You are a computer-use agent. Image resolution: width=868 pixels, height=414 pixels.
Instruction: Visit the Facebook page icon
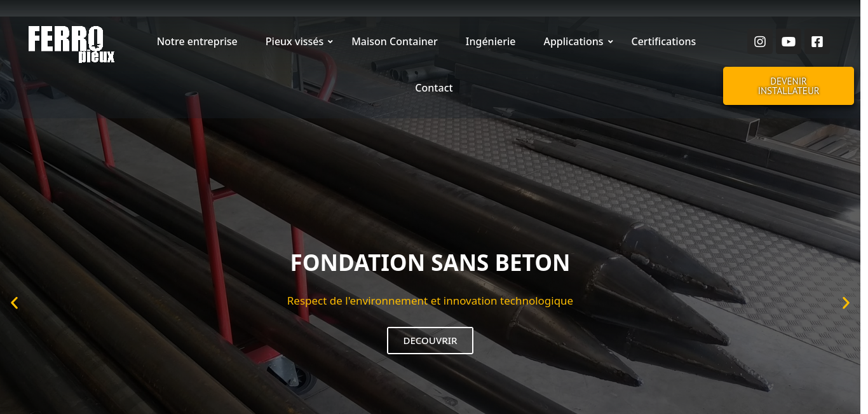point(817,41)
